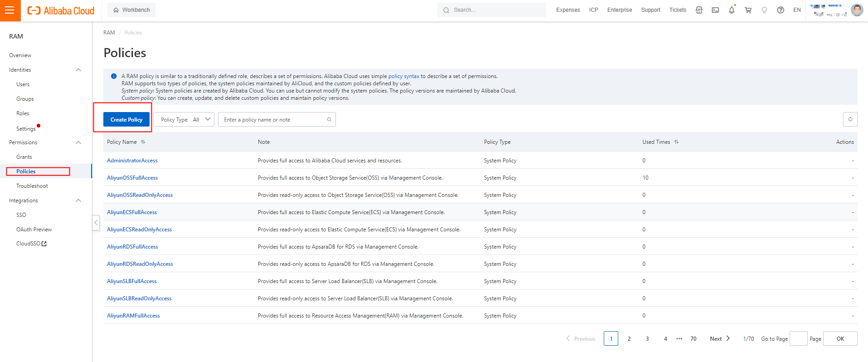Open the Policy Type dropdown
Viewport: 868px width, 362px height.
point(184,119)
